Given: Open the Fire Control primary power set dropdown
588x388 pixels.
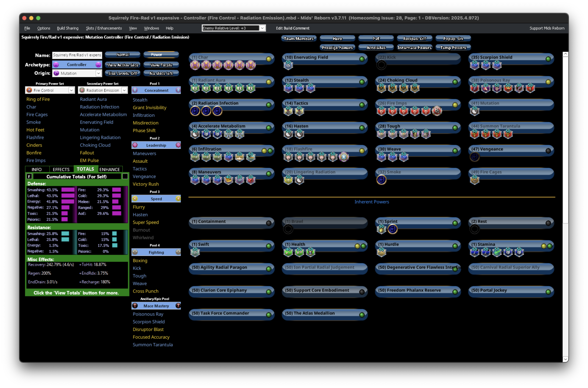Looking at the screenshot, I should coord(71,90).
